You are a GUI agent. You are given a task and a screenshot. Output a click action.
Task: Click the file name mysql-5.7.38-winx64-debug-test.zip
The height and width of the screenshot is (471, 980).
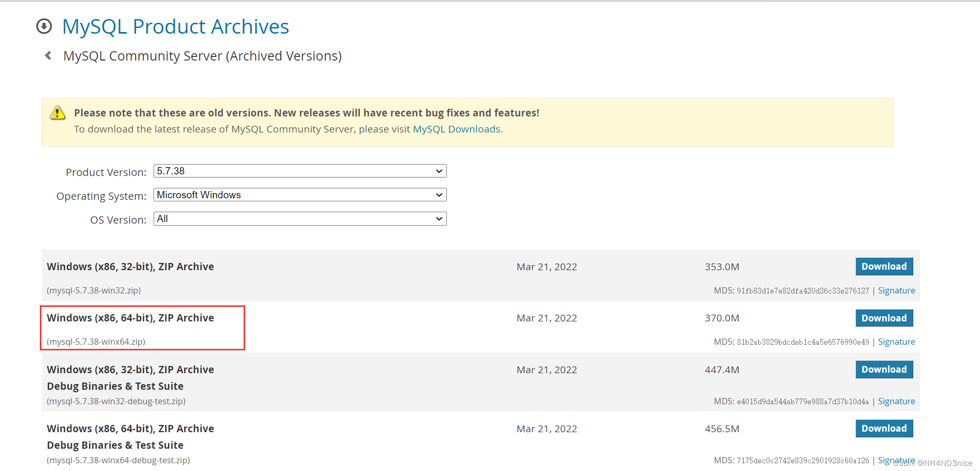pos(118,460)
